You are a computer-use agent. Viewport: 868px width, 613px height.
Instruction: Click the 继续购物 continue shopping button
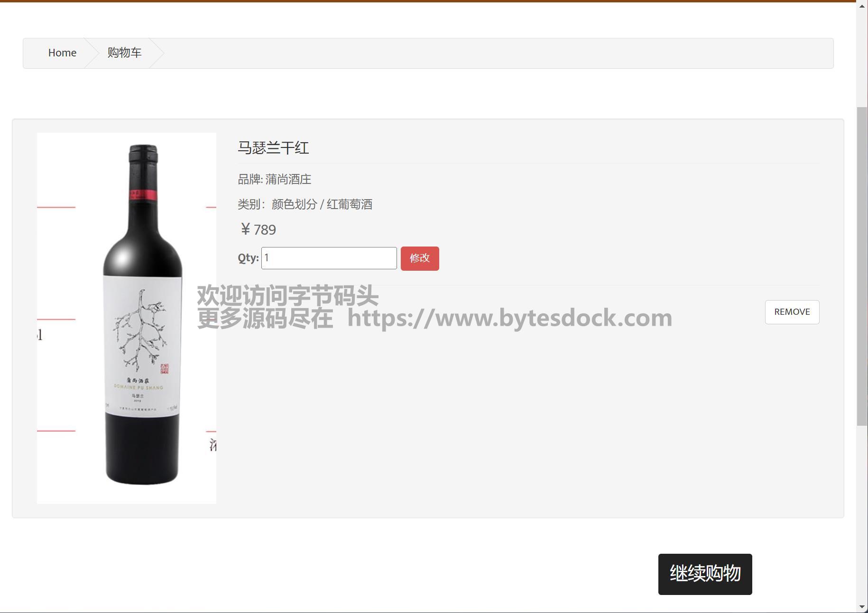click(705, 574)
